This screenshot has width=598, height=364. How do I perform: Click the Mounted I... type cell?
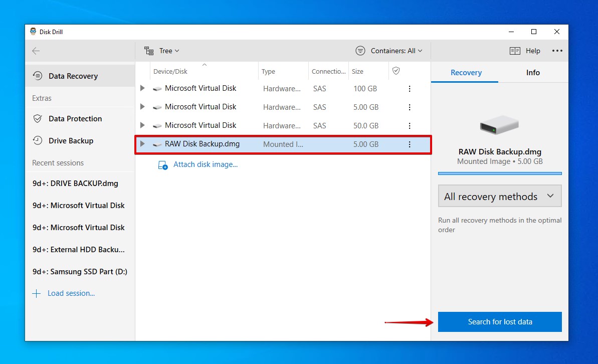pos(283,144)
